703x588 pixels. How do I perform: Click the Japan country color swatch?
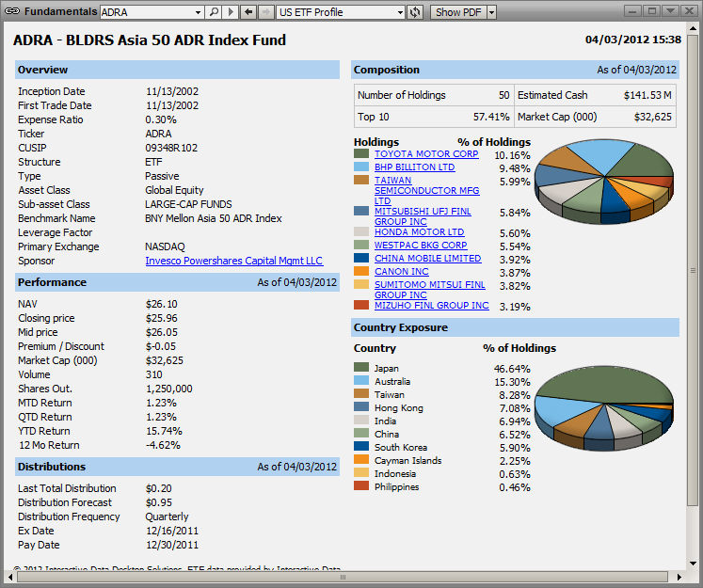click(x=361, y=367)
